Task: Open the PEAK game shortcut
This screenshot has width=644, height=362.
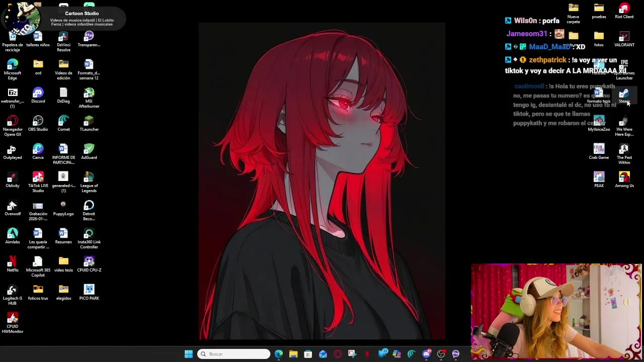Action: click(599, 179)
